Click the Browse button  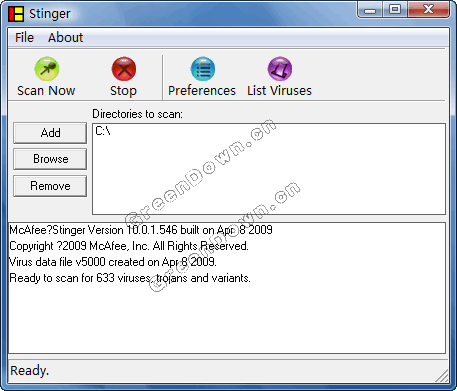[50, 159]
